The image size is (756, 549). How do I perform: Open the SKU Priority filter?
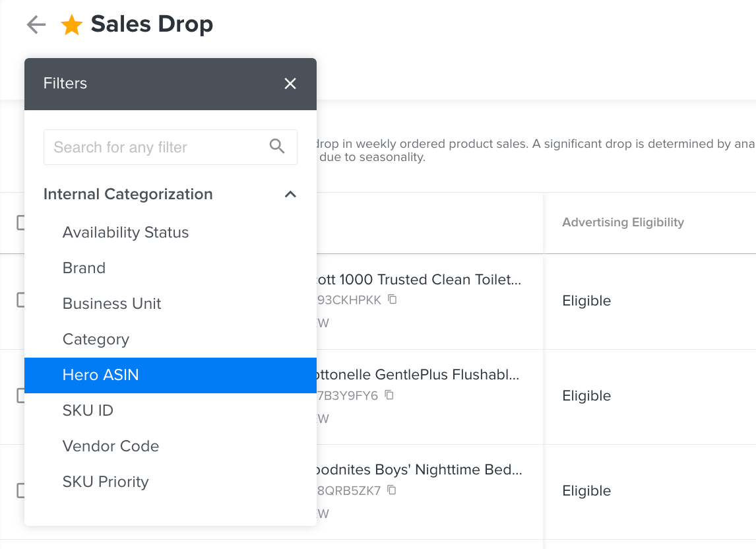click(x=106, y=482)
